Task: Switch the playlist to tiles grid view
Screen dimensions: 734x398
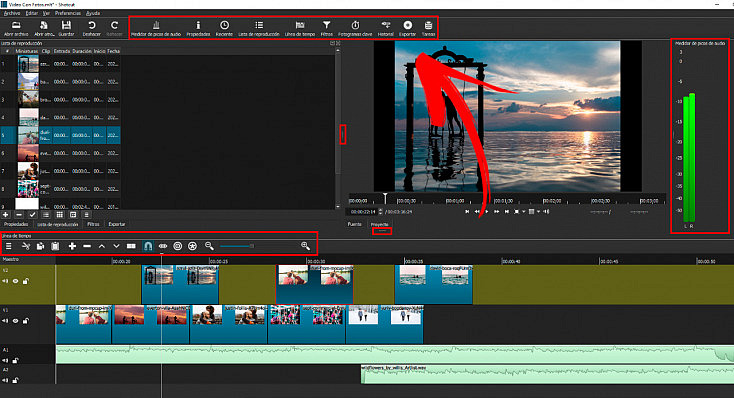Action: (59, 215)
